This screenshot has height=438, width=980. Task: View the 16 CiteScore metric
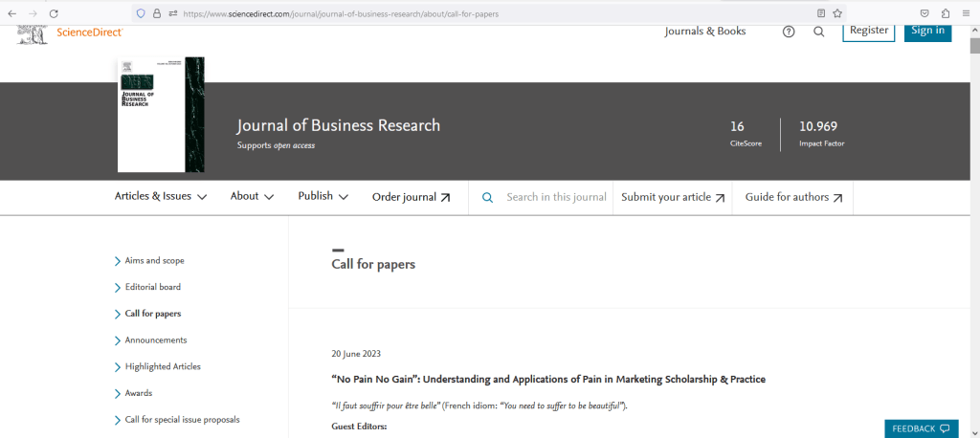coord(746,134)
